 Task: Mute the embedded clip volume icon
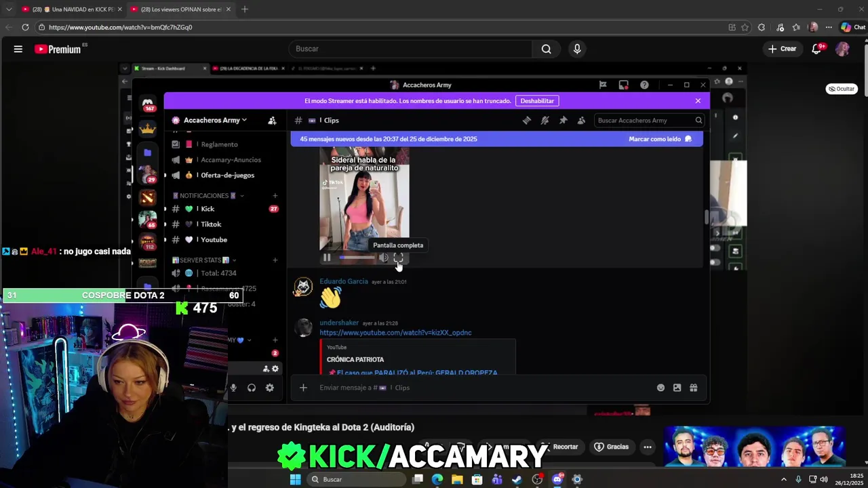click(383, 258)
